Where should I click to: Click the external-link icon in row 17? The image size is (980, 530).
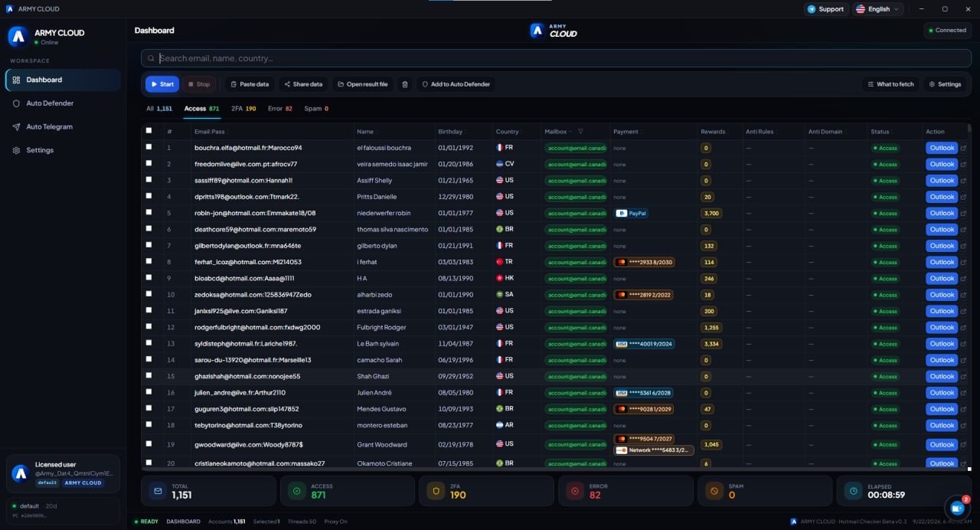point(963,409)
